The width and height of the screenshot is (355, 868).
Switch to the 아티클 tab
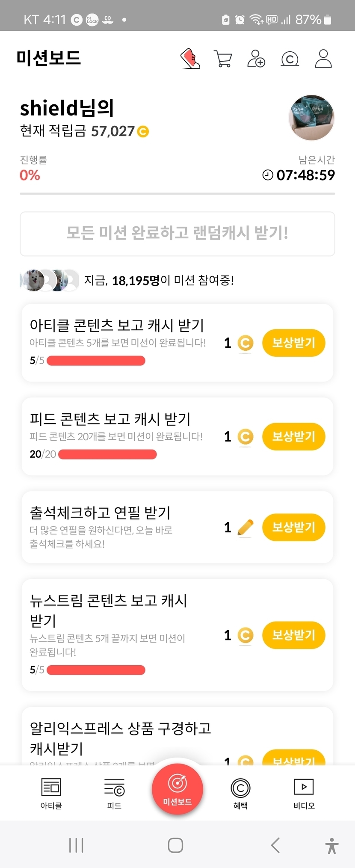[x=51, y=793]
